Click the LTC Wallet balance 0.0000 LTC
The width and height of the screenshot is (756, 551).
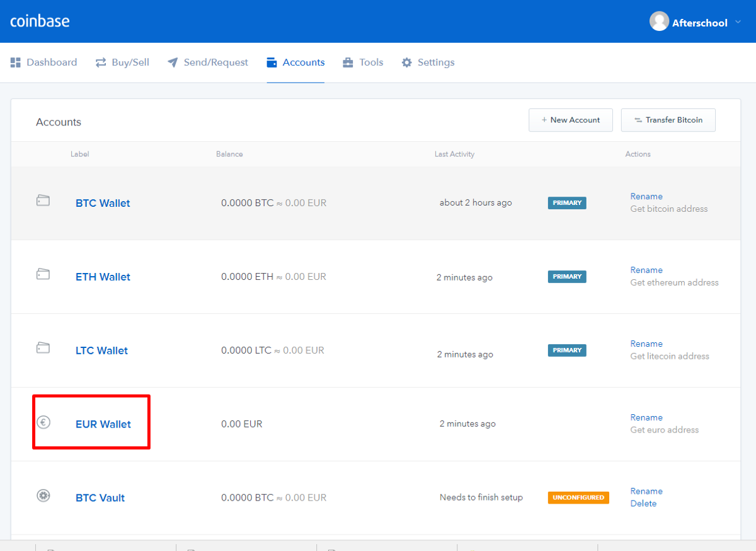tap(246, 351)
